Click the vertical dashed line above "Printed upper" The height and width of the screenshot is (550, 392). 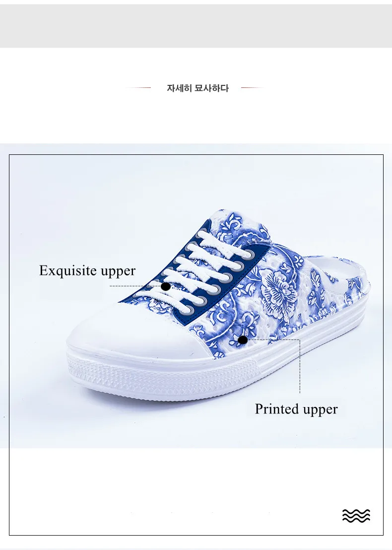[x=300, y=366]
